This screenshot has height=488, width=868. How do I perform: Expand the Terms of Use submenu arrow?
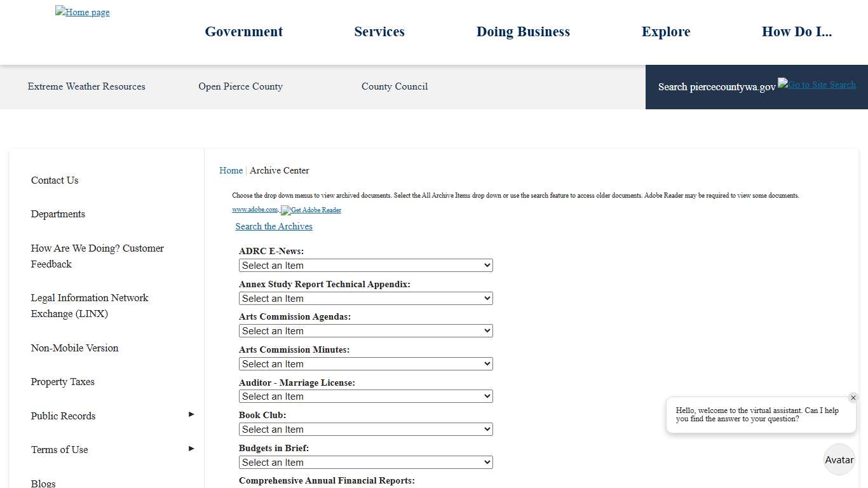191,448
